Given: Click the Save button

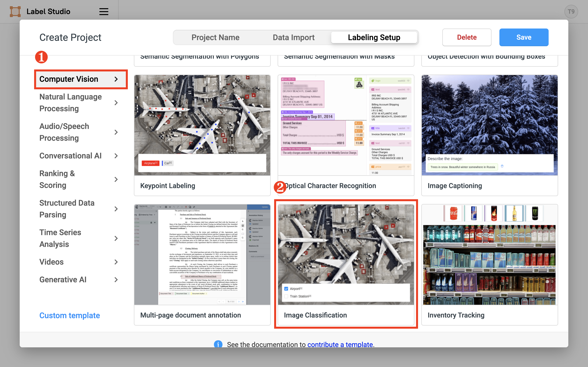Looking at the screenshot, I should (x=524, y=37).
